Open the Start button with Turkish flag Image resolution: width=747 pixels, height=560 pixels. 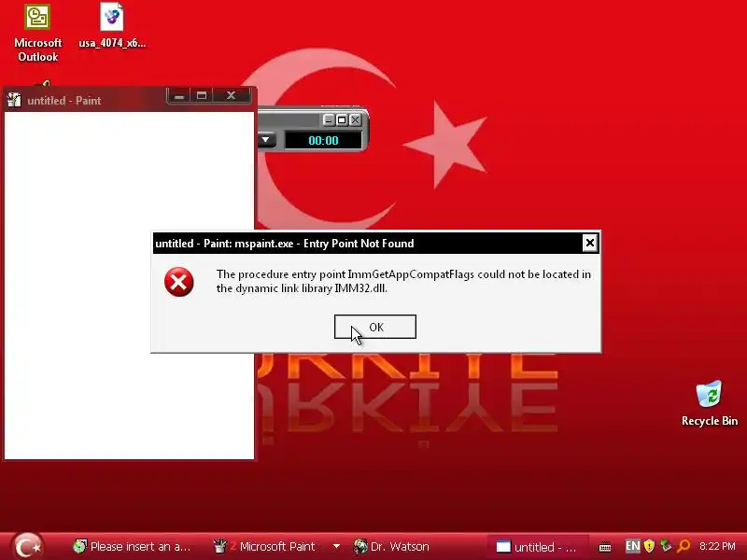27,546
